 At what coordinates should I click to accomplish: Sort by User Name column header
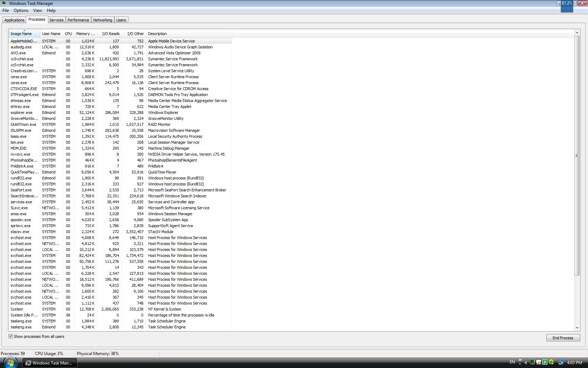click(51, 34)
